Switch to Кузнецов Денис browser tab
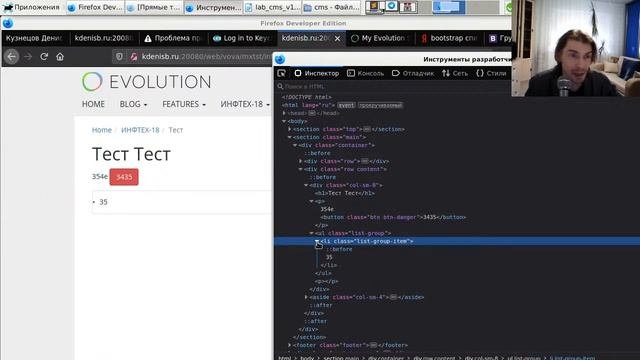Viewport: 640px width, 360px height. click(x=35, y=38)
